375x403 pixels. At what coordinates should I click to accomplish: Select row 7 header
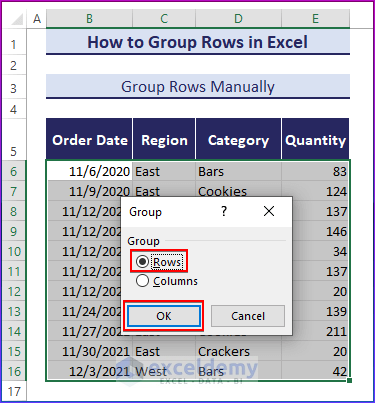pyautogui.click(x=14, y=191)
